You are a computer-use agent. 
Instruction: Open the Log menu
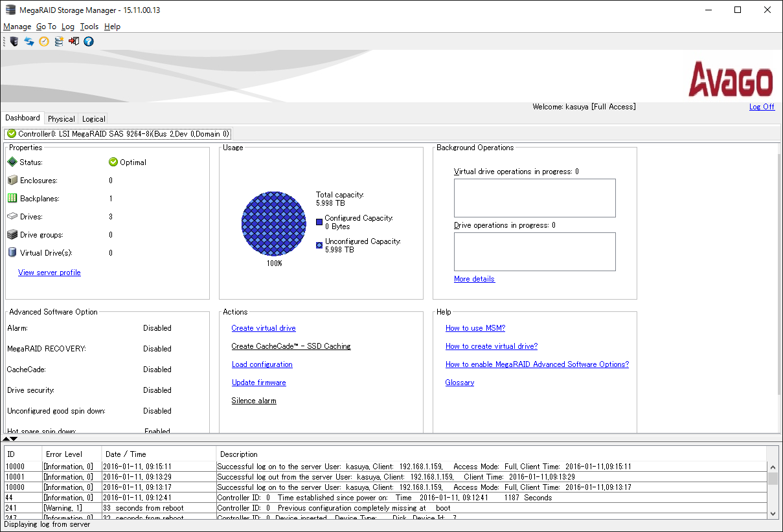click(68, 27)
